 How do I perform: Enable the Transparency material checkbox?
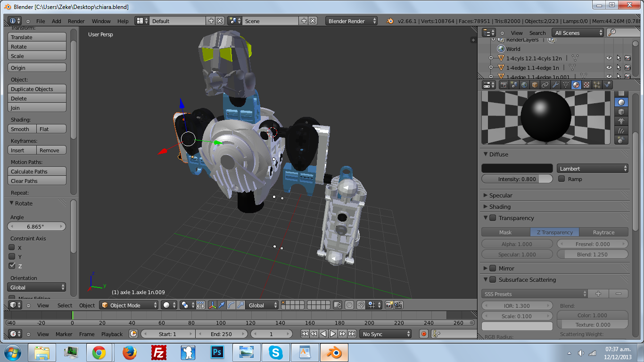pyautogui.click(x=492, y=218)
